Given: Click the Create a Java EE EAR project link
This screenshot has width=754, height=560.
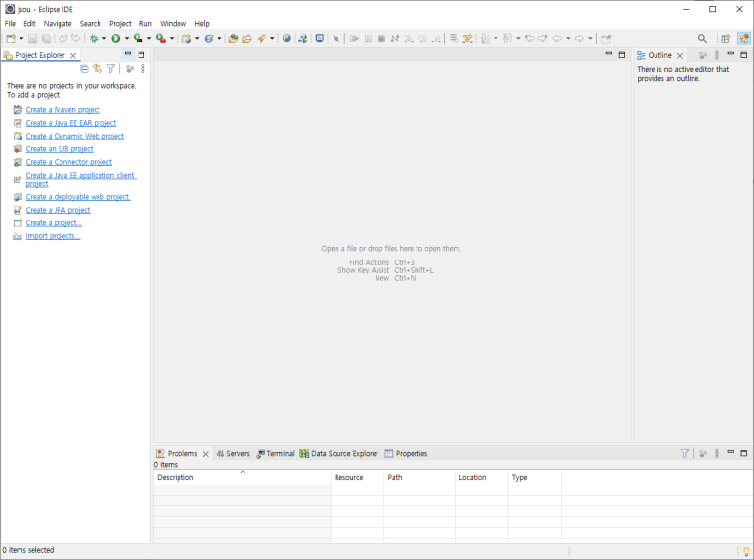Looking at the screenshot, I should pos(71,123).
